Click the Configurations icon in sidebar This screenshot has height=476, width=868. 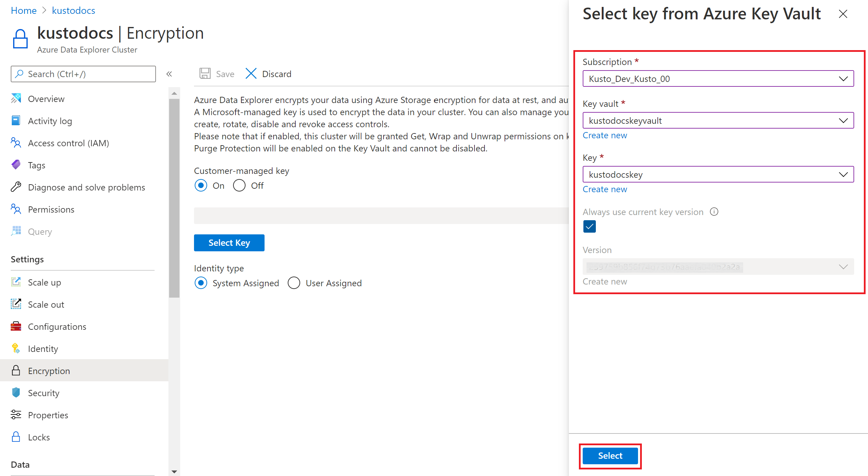pos(16,326)
